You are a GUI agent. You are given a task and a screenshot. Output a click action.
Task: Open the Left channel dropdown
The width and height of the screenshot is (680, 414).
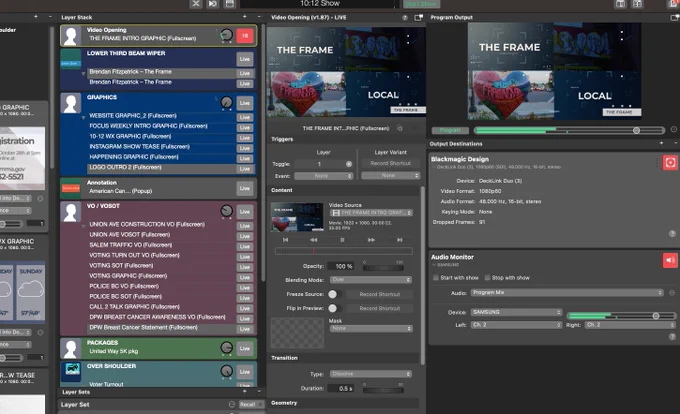tap(516, 325)
